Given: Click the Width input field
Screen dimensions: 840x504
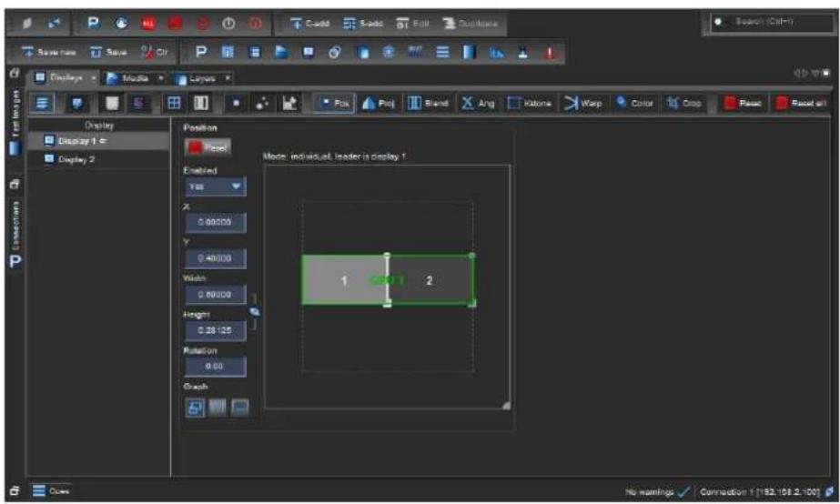Looking at the screenshot, I should (216, 295).
